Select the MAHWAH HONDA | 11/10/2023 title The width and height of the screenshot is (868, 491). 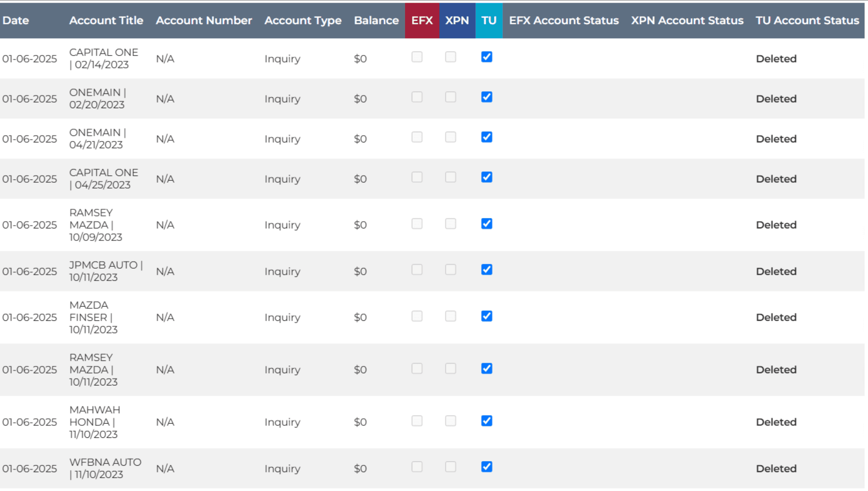coord(95,422)
